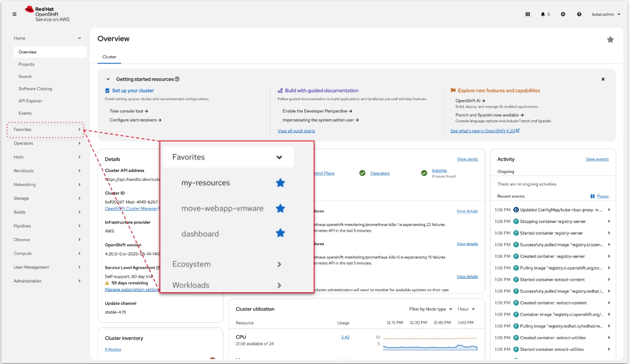Image resolution: width=630 pixels, height=364 pixels.
Task: Expand the Updated ConfigMap event row
Action: point(609,210)
